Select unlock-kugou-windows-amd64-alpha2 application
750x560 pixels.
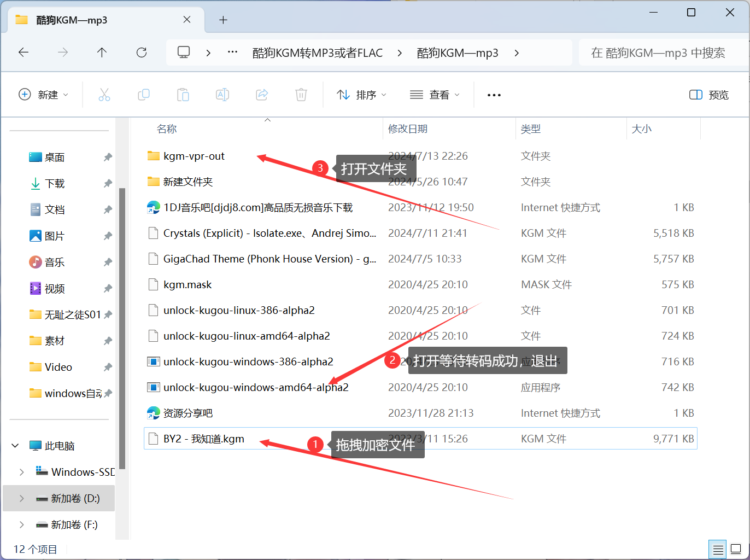(256, 387)
